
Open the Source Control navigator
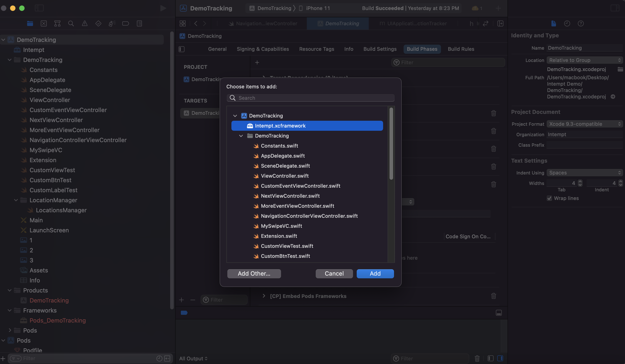(44, 23)
